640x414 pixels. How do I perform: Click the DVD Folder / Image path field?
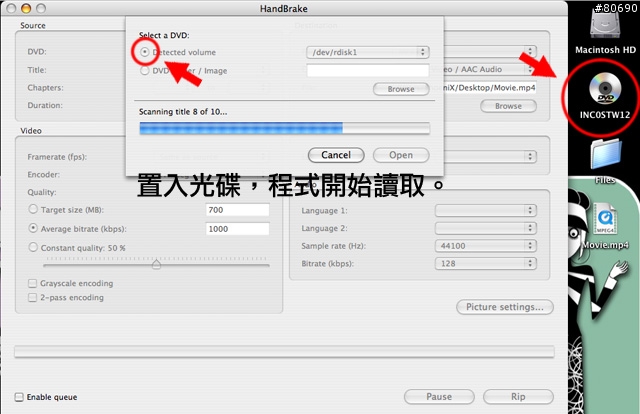368,71
